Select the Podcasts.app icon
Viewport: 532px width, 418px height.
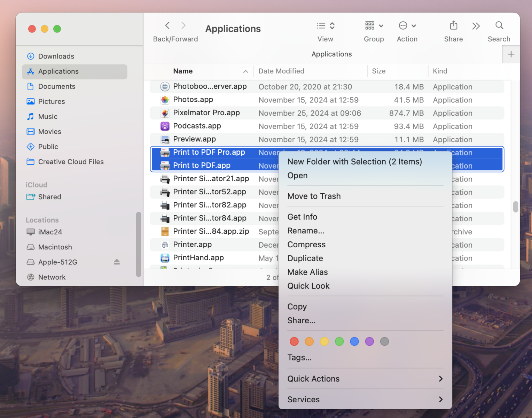(165, 126)
